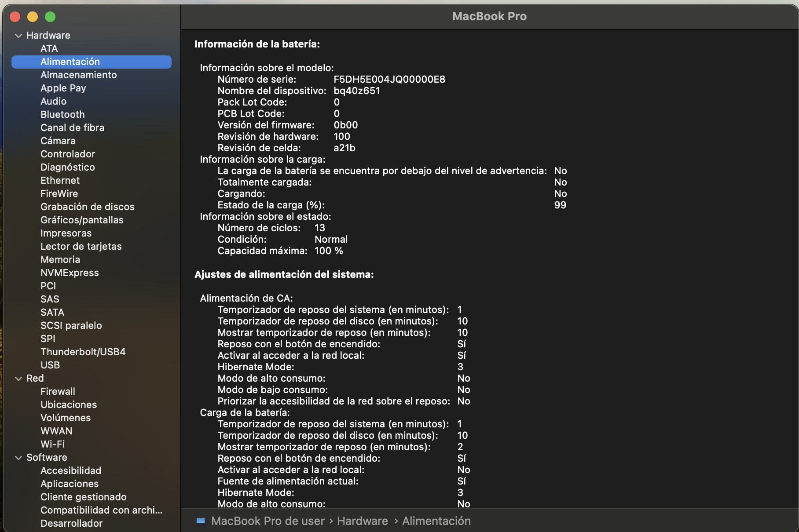Select Bluetooth in the sidebar
Screen dimensions: 799x532
click(62, 114)
